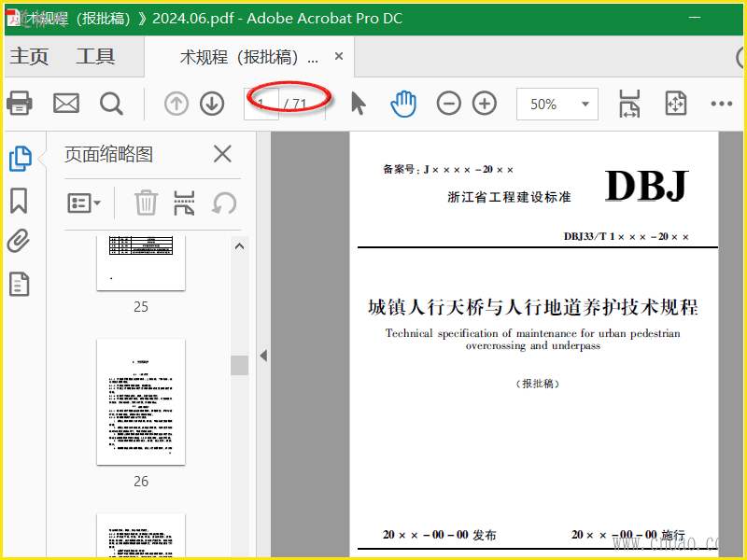
Task: Minimize the Acrobat window
Action: (x=695, y=17)
